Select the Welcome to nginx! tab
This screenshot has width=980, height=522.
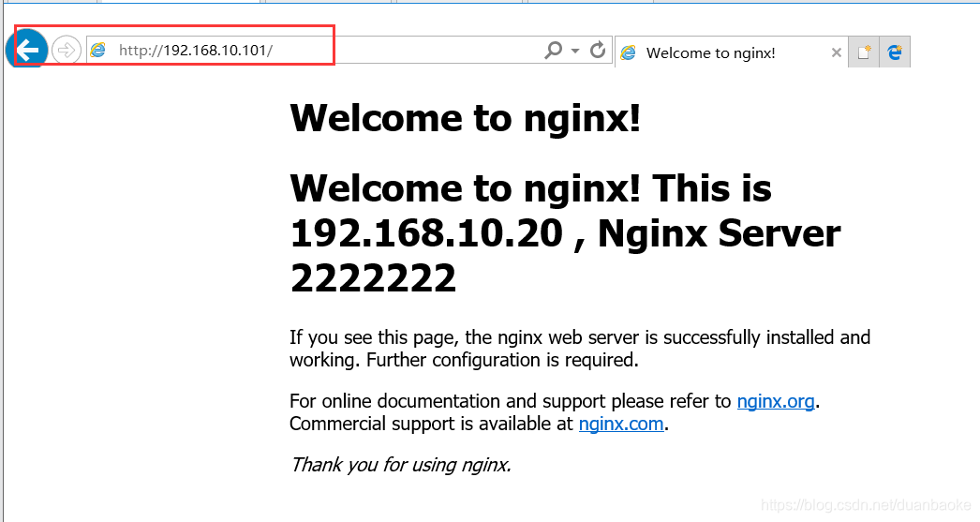click(x=731, y=52)
